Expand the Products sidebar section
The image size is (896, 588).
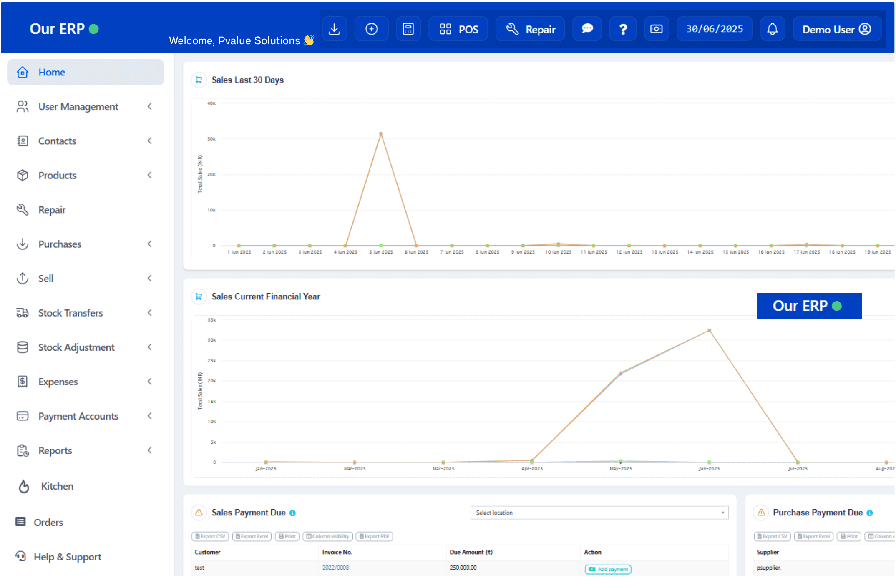click(x=57, y=175)
